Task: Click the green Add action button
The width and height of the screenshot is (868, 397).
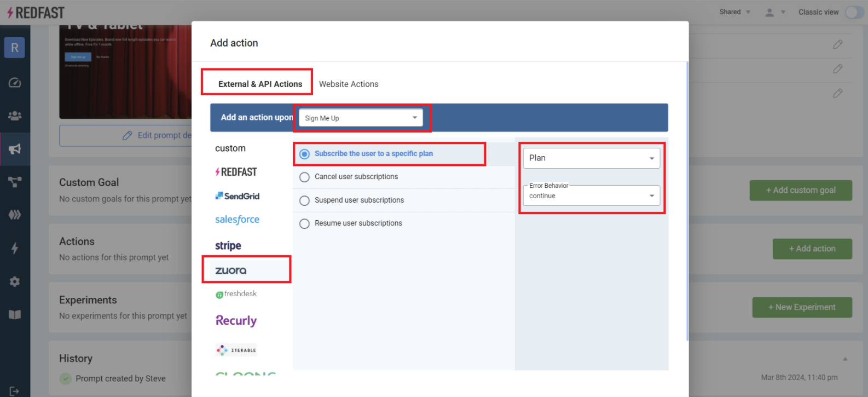Action: (x=812, y=249)
